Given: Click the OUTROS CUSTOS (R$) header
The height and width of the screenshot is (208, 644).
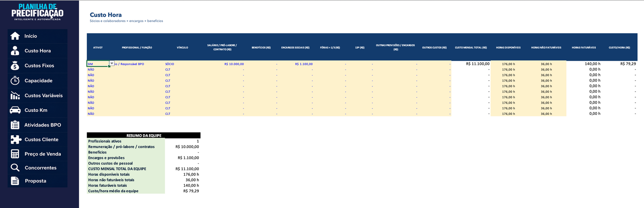Looking at the screenshot, I should point(434,47).
